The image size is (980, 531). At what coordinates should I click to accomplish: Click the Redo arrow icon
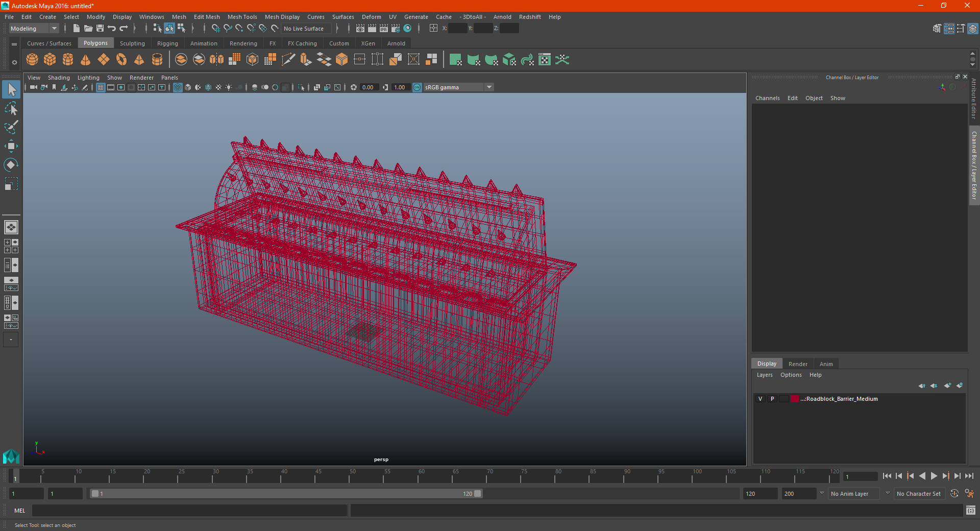tap(124, 29)
